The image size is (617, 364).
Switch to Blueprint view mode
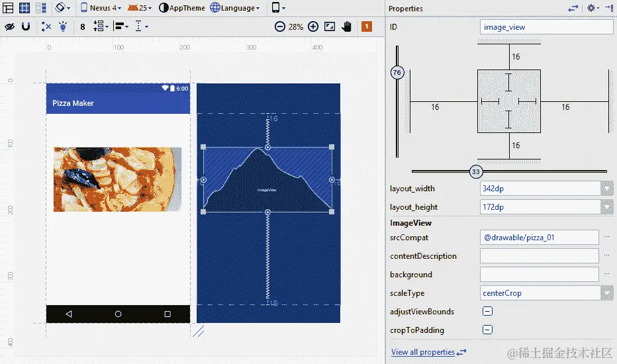click(x=24, y=7)
